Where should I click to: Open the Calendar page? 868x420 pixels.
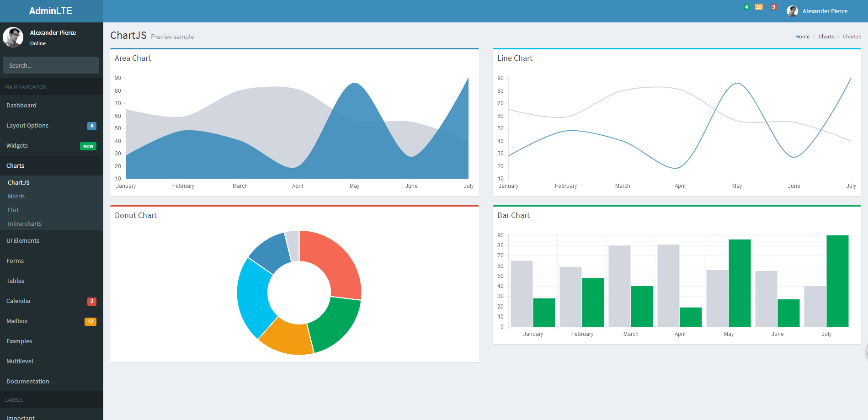(x=52, y=301)
